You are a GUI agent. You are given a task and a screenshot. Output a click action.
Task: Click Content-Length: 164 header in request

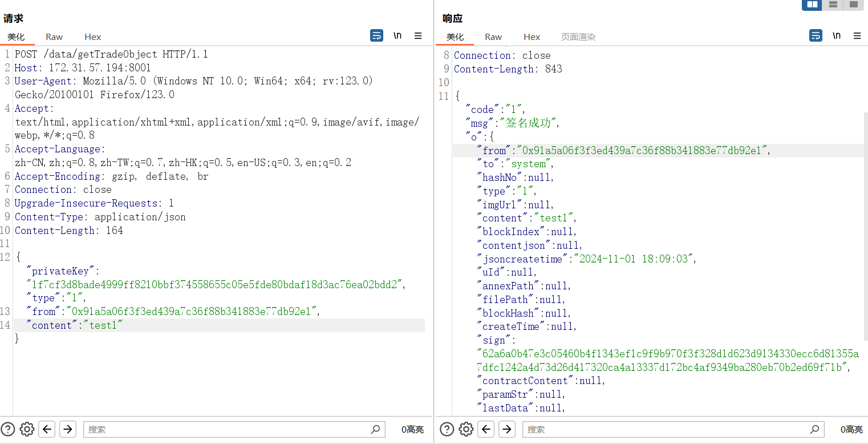(69, 231)
